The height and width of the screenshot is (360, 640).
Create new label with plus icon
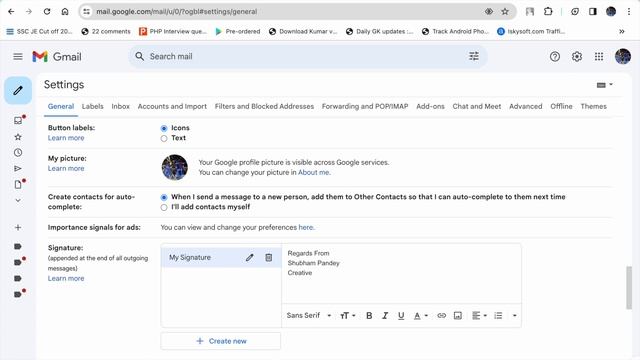pyautogui.click(x=18, y=227)
